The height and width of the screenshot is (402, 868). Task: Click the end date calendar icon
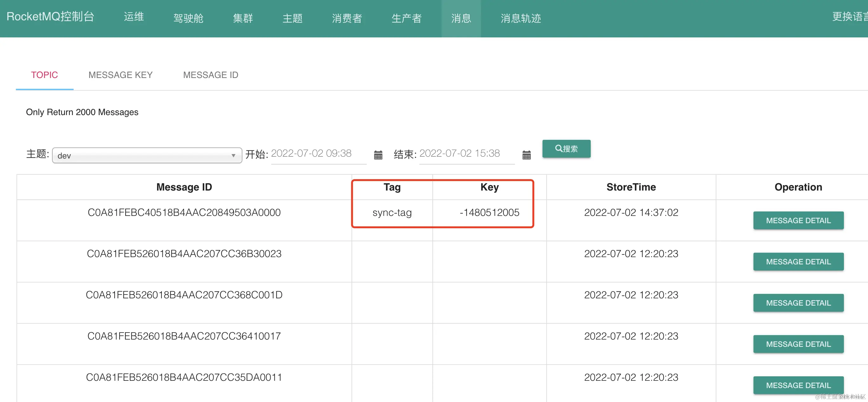[526, 155]
